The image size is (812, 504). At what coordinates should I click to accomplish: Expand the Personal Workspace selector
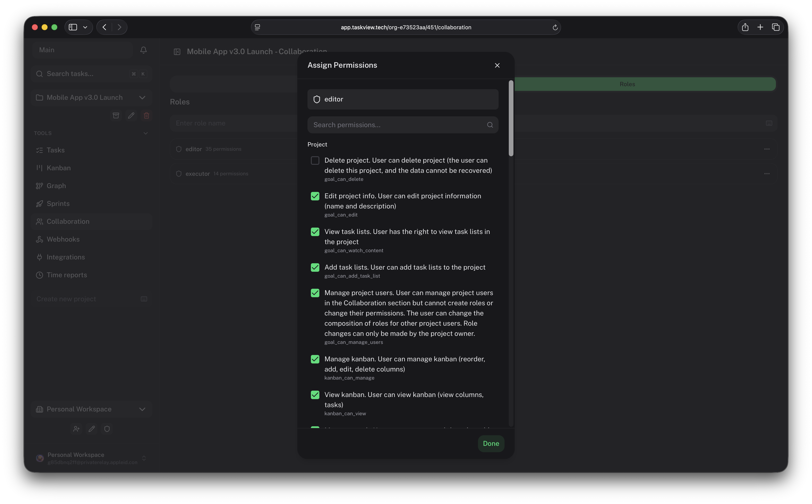point(92,409)
